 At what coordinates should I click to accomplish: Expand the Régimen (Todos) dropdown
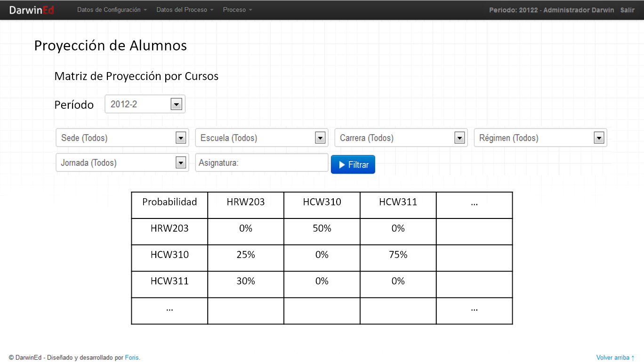(540, 138)
